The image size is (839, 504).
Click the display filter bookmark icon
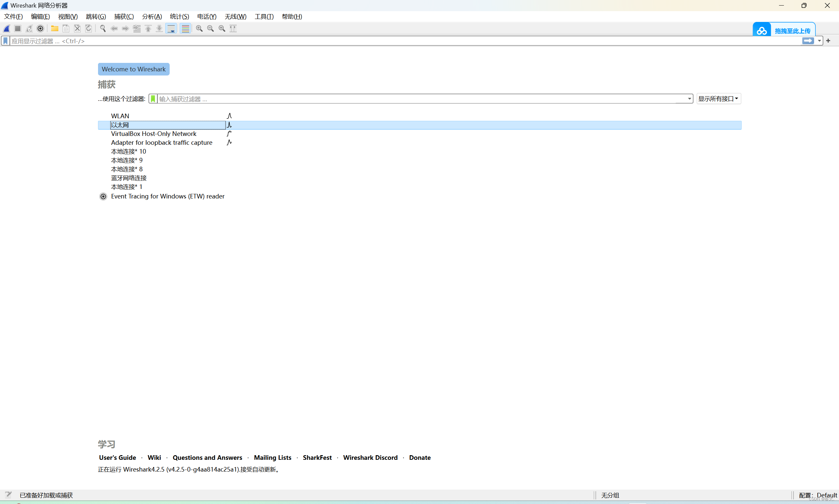(6, 41)
